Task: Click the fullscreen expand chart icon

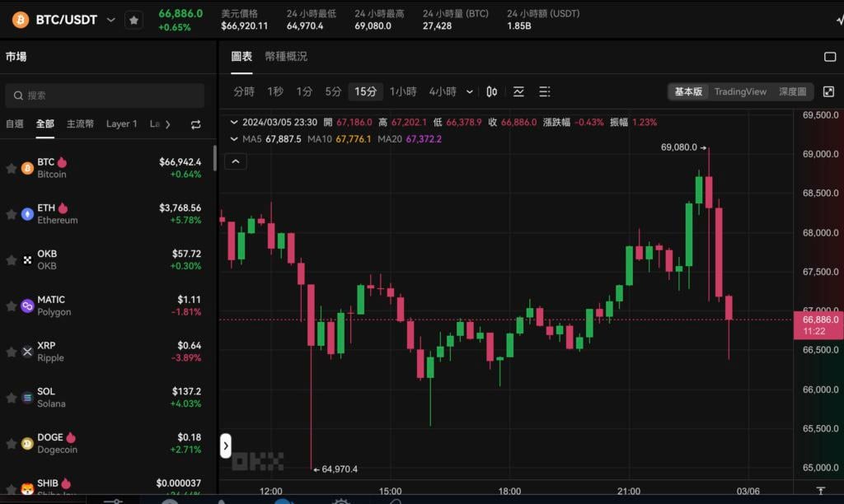Action: tap(829, 92)
